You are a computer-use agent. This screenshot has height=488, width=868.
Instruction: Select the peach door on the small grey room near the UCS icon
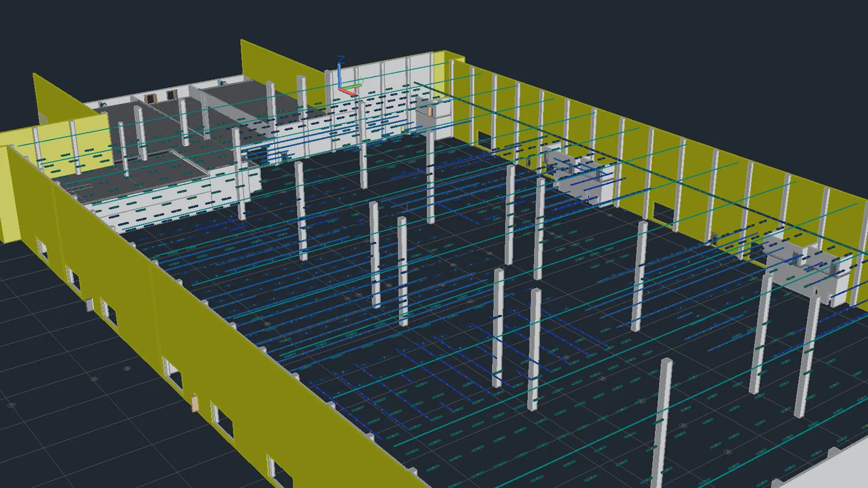(430, 111)
